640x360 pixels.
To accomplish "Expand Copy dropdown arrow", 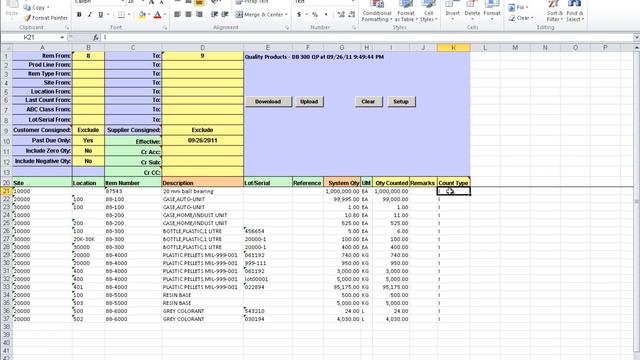I will 48,7.
